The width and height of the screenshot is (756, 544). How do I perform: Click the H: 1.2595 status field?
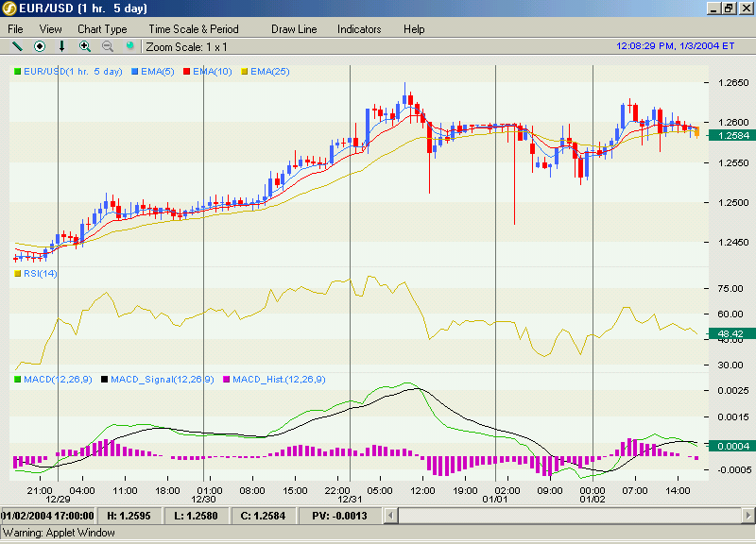click(x=129, y=516)
